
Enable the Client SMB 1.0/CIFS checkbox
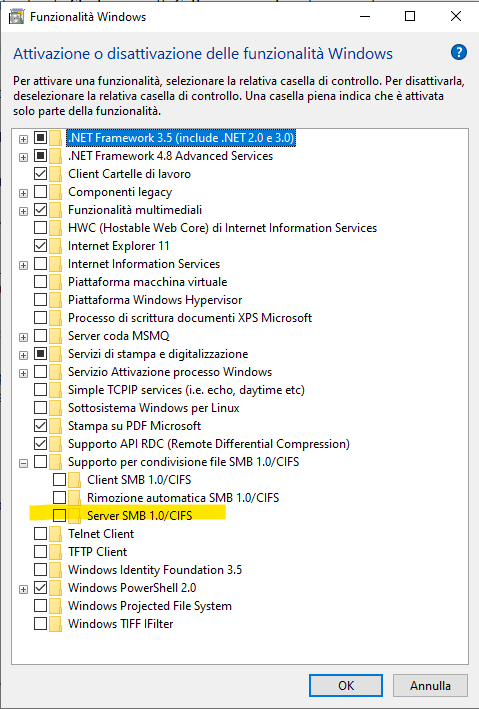coord(60,479)
